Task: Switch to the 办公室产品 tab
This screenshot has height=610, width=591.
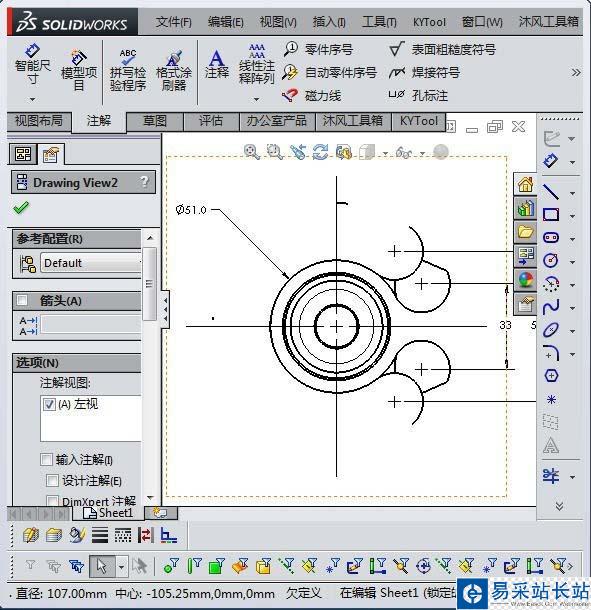Action: (x=277, y=121)
